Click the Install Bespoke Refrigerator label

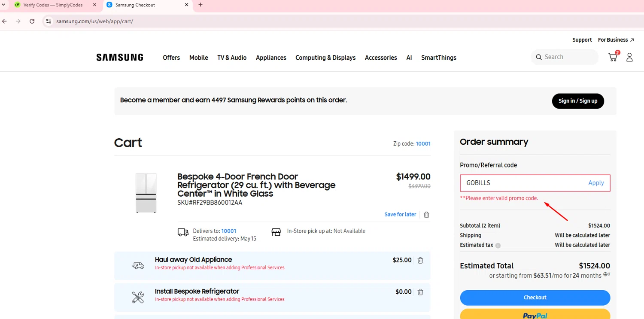point(197,292)
